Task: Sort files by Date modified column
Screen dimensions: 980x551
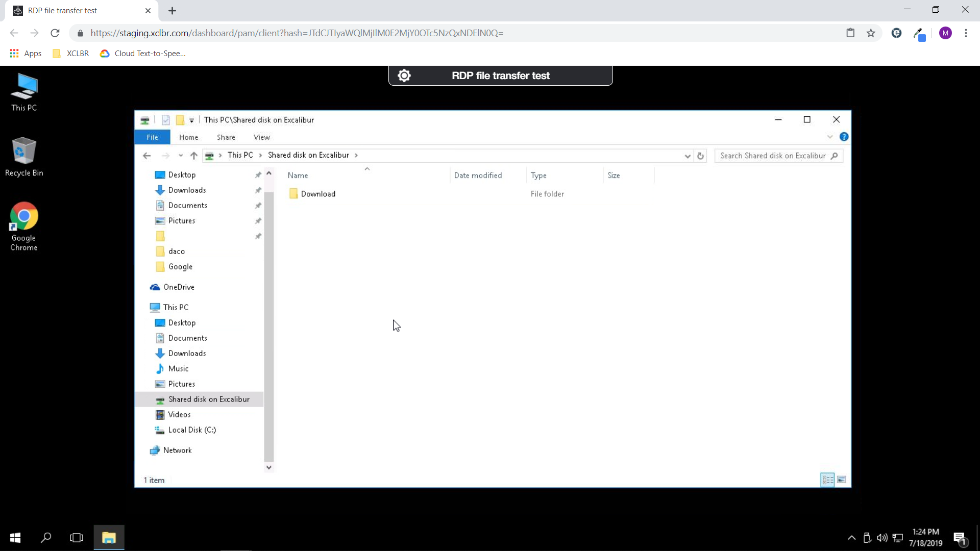Action: [478, 175]
